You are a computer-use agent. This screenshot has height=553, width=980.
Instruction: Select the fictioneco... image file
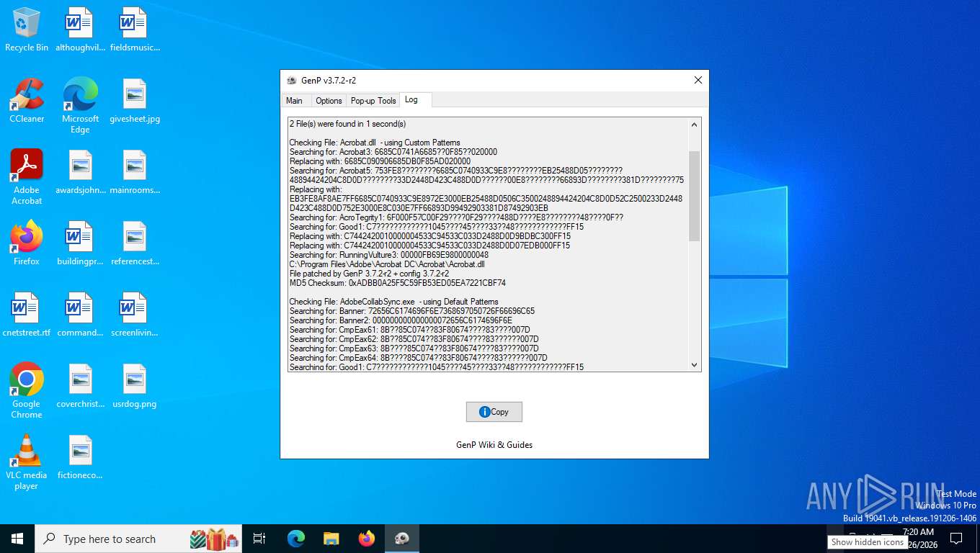(x=80, y=457)
